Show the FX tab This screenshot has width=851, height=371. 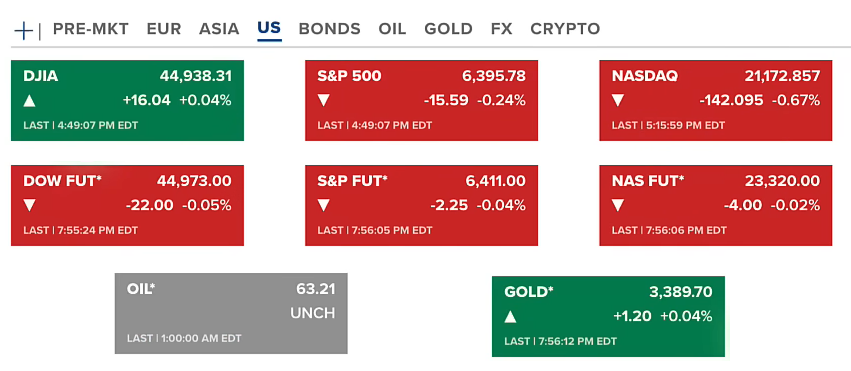coord(501,29)
